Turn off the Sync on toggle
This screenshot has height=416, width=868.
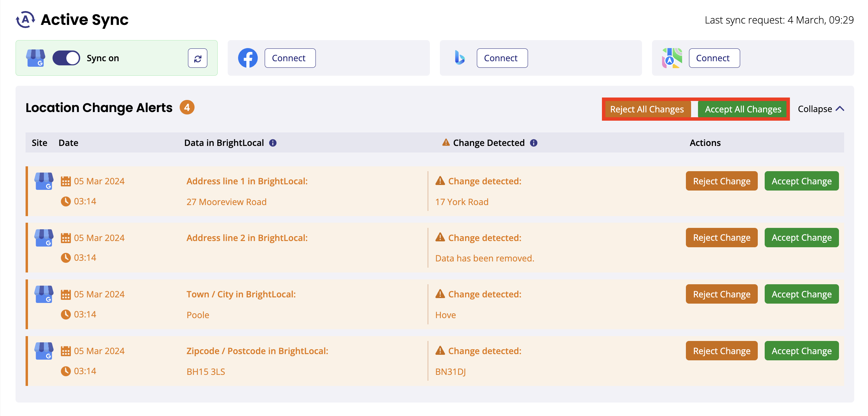point(66,58)
